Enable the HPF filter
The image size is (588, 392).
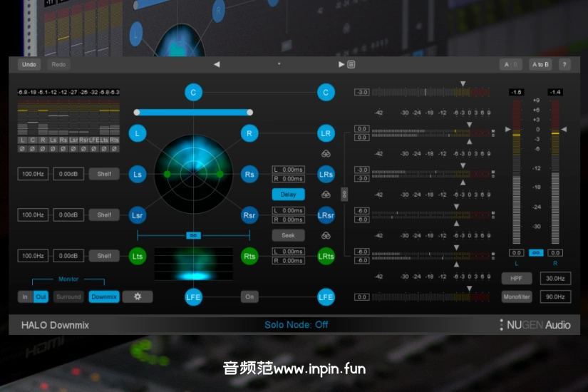(x=517, y=279)
